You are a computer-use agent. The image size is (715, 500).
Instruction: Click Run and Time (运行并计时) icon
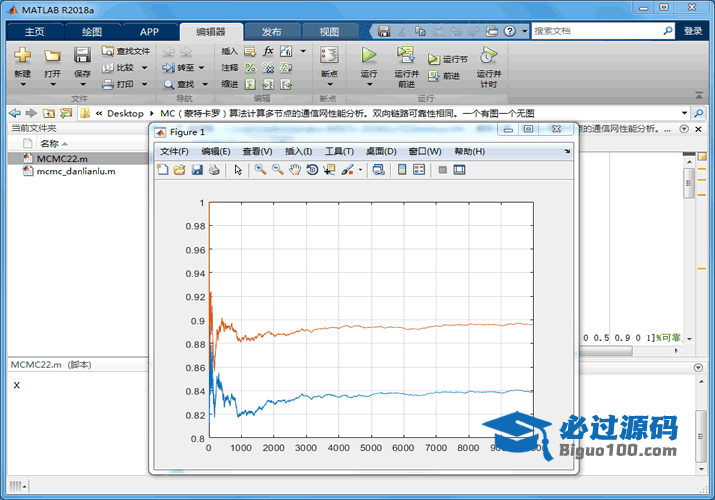click(x=488, y=55)
